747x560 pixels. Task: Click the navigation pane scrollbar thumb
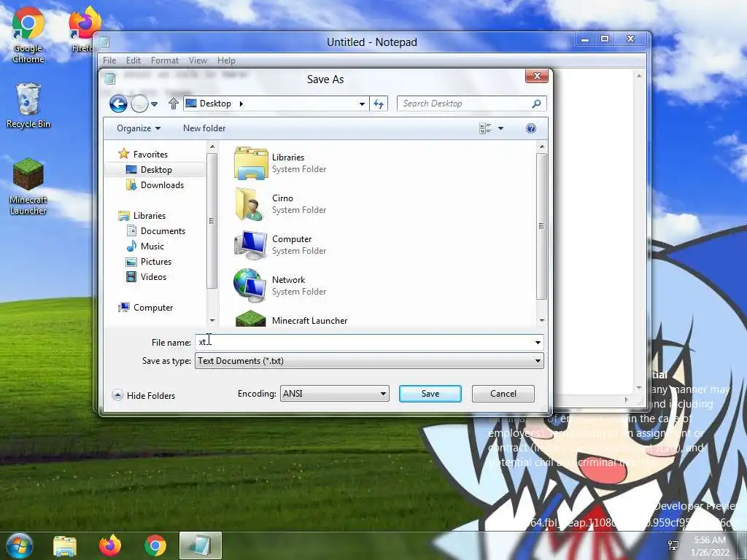coord(212,221)
